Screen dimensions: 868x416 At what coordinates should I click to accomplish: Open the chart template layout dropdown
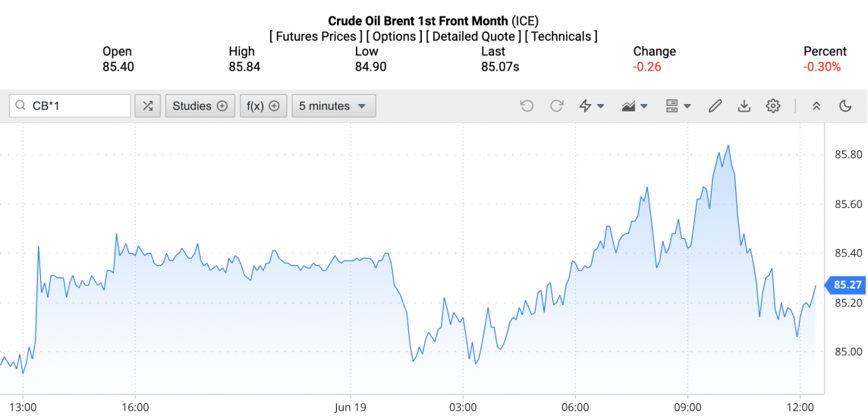678,106
